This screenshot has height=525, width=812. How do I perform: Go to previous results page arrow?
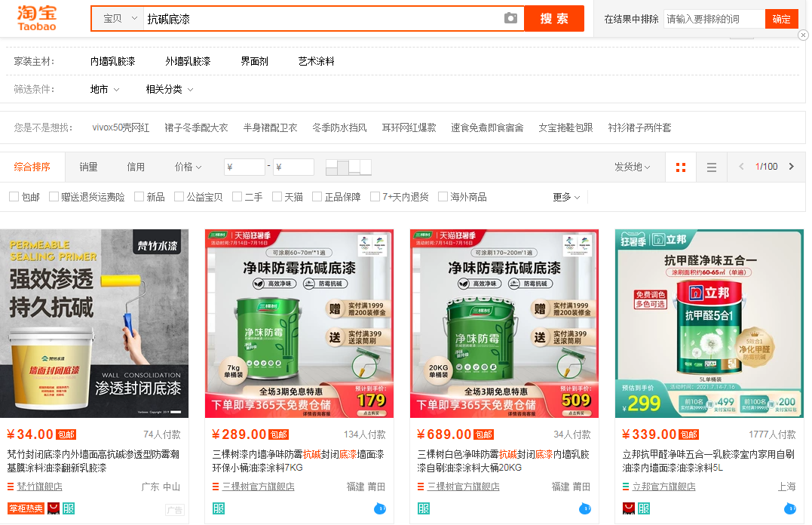(742, 167)
